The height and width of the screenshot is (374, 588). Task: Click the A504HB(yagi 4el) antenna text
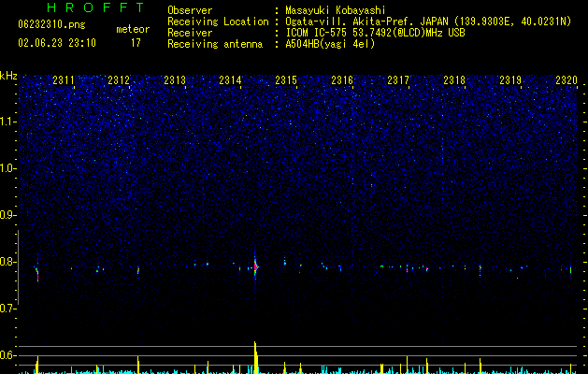330,44
